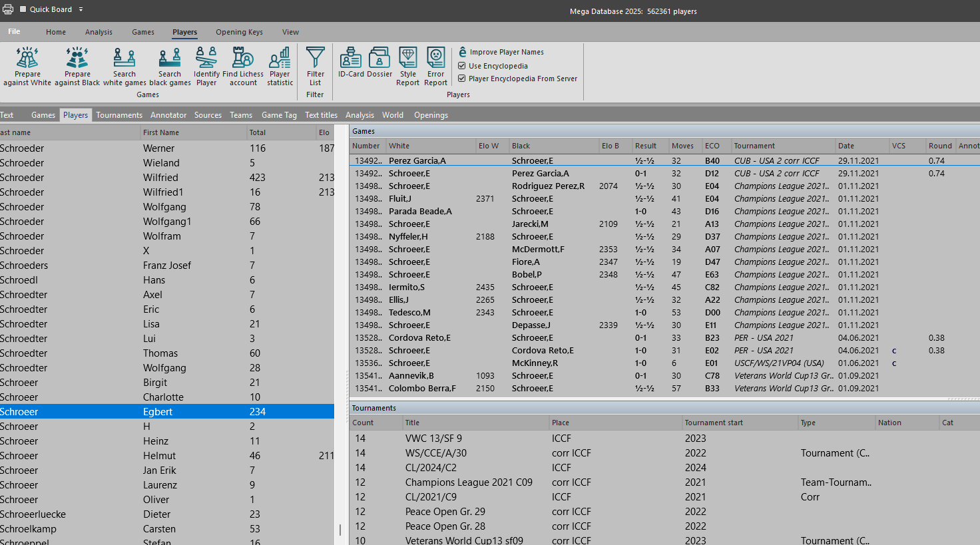Viewport: 980px width, 545px height.
Task: Select the Tournaments database tab
Action: [x=119, y=115]
